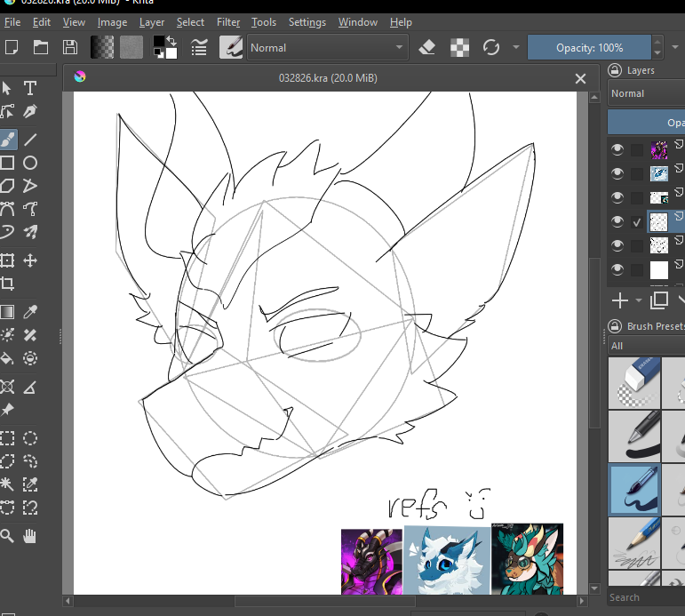Select the Assistant tool
This screenshot has height=616, width=685.
click(x=7, y=387)
